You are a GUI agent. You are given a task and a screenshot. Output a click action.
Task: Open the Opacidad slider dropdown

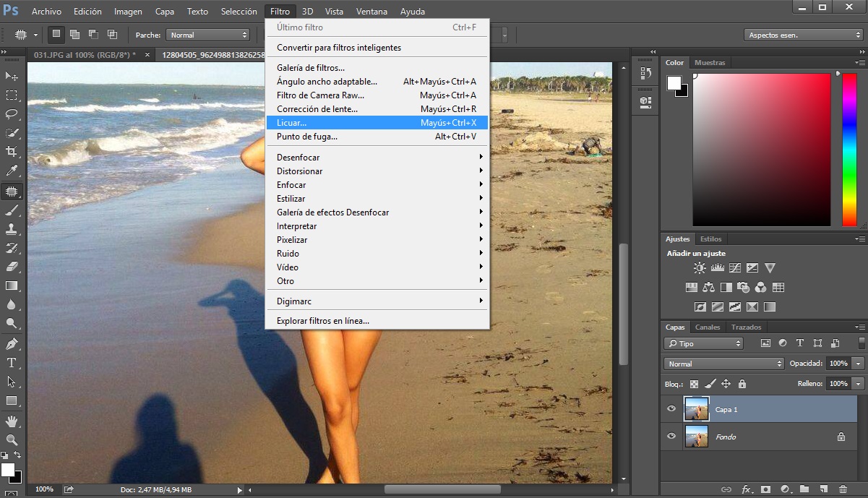858,364
